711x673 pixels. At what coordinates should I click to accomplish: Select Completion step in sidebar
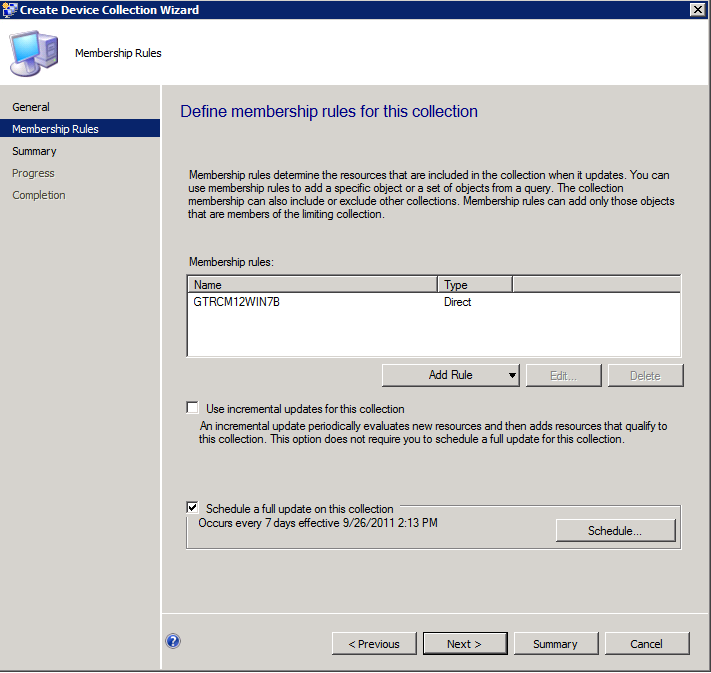click(39, 195)
